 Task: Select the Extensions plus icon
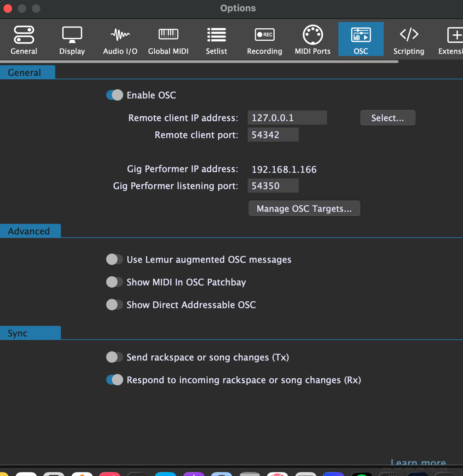[x=455, y=35]
